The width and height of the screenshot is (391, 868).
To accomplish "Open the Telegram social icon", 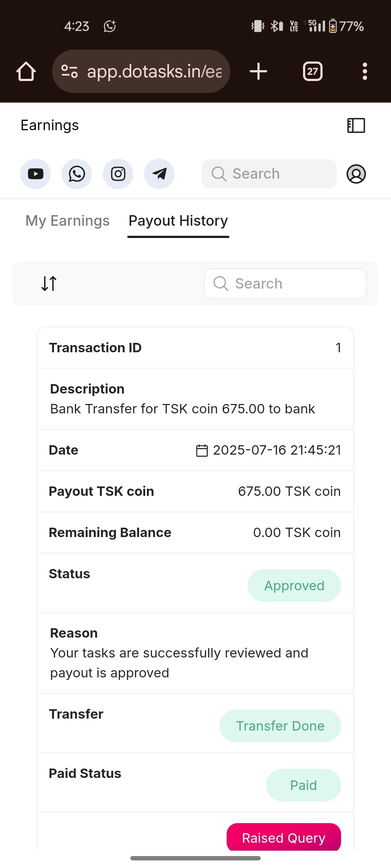I will pos(159,174).
